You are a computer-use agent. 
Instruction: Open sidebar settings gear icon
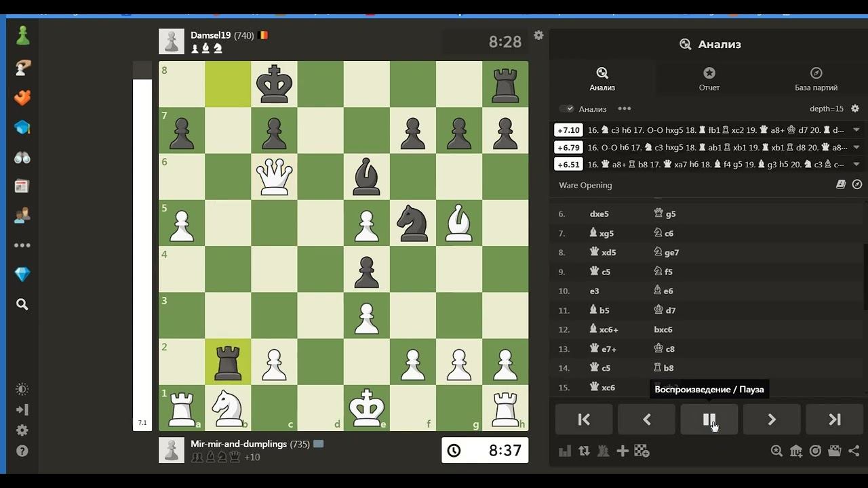[22, 430]
